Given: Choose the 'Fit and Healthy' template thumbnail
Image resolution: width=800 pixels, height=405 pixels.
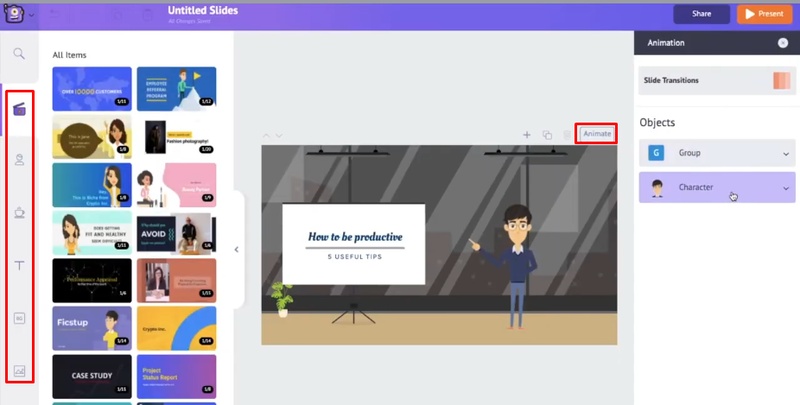Looking at the screenshot, I should point(92,233).
